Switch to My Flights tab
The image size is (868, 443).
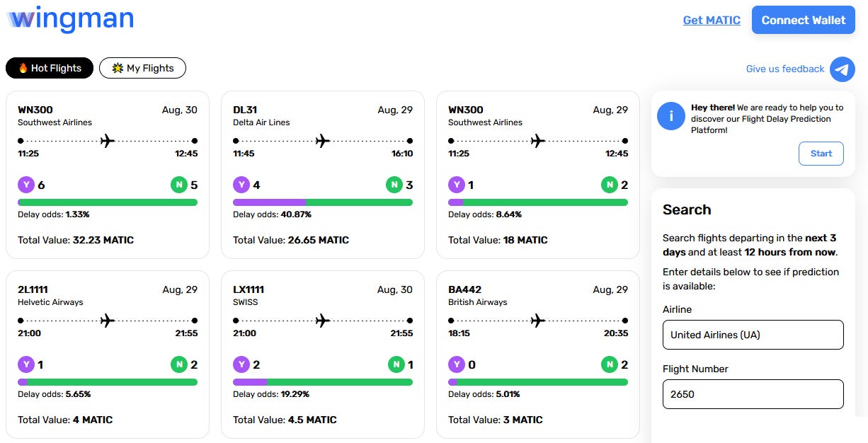pyautogui.click(x=142, y=68)
